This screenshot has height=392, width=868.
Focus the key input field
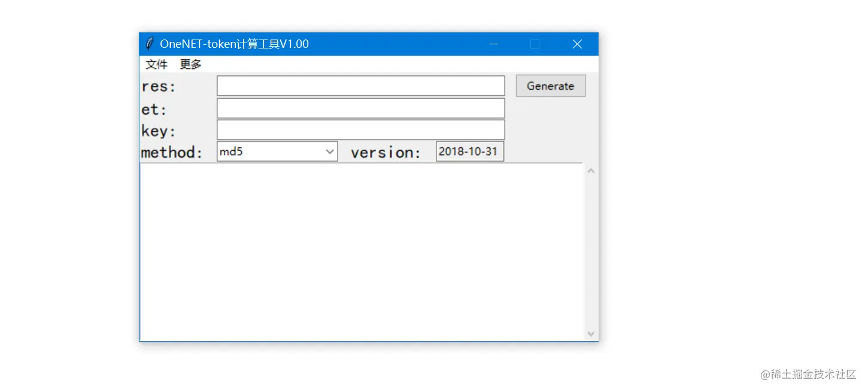click(361, 130)
